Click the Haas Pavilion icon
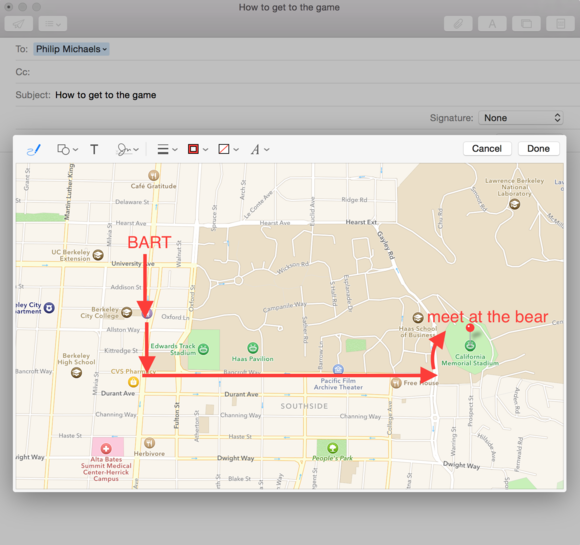Screen dimensions: 580x545 pos(253,348)
